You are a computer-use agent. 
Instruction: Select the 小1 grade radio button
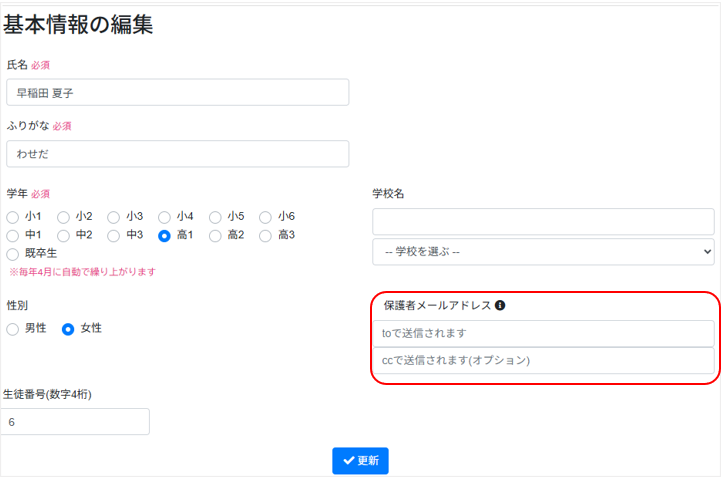[x=12, y=217]
